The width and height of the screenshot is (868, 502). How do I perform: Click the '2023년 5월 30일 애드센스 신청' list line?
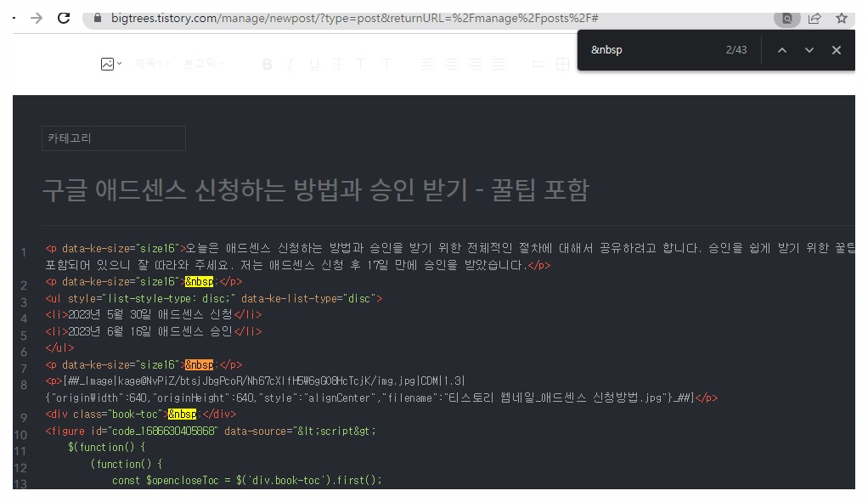point(154,314)
